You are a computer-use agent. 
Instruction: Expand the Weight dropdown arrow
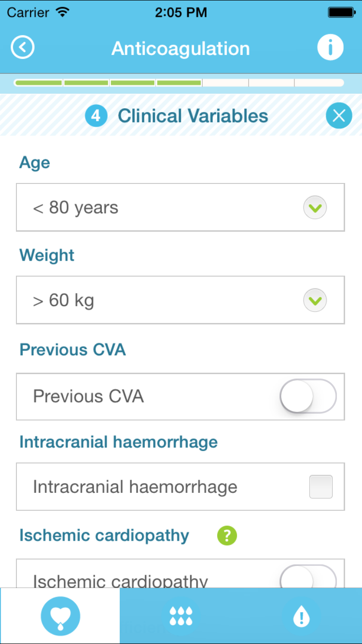click(x=315, y=300)
